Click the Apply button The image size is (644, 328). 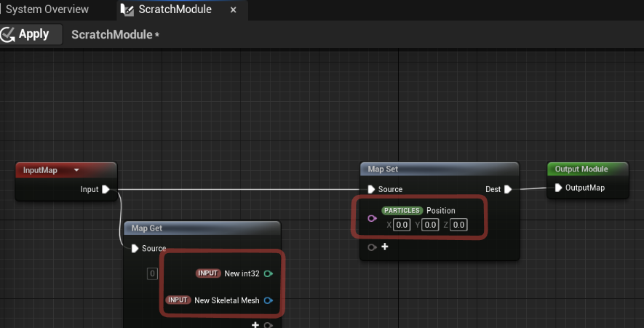pyautogui.click(x=31, y=34)
